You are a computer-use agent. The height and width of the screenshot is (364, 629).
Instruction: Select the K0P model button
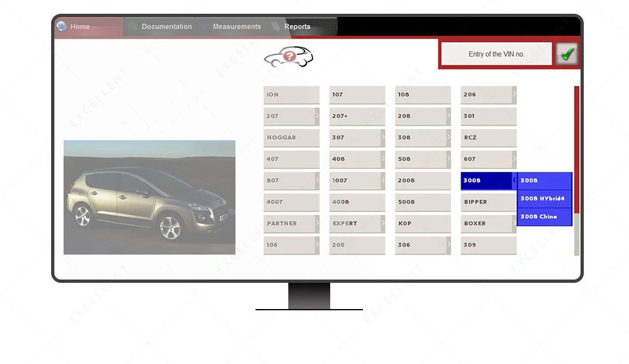coord(423,224)
